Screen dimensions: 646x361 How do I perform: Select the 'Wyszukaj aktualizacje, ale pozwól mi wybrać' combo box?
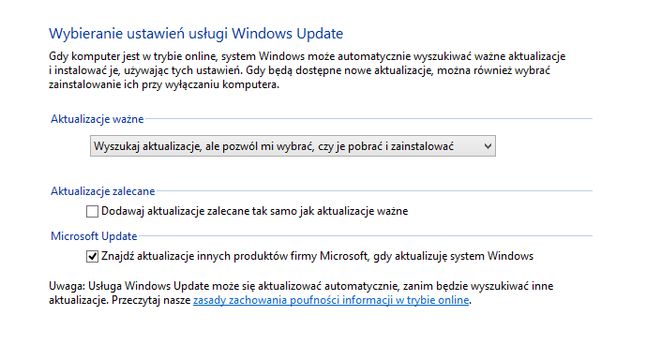coord(293,146)
